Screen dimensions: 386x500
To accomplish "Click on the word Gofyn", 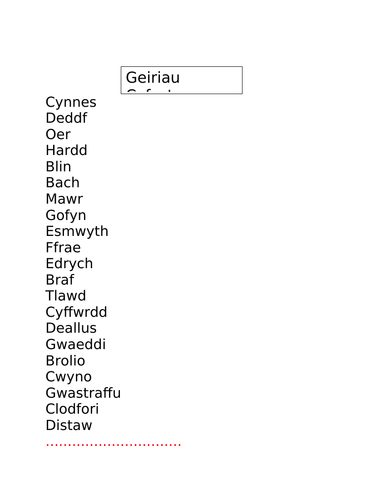I will pos(66,216).
